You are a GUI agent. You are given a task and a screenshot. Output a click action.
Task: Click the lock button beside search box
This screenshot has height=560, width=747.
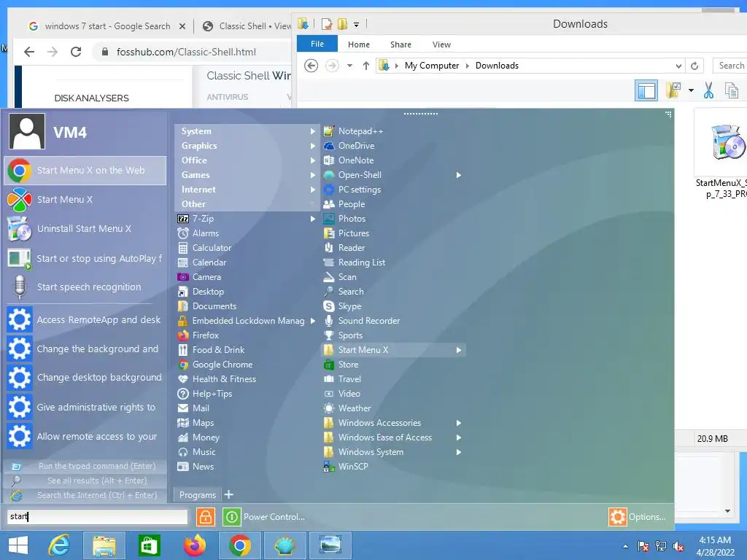click(205, 517)
